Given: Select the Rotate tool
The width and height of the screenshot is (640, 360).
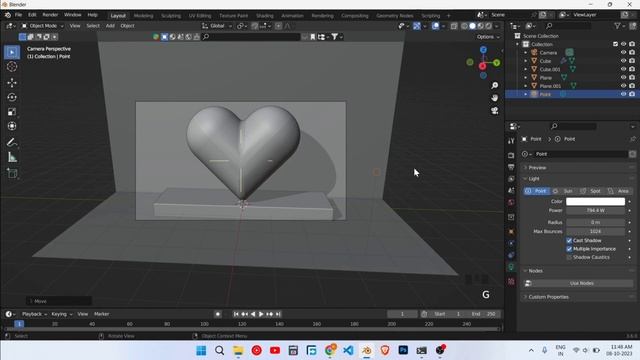Looking at the screenshot, I should [x=12, y=97].
